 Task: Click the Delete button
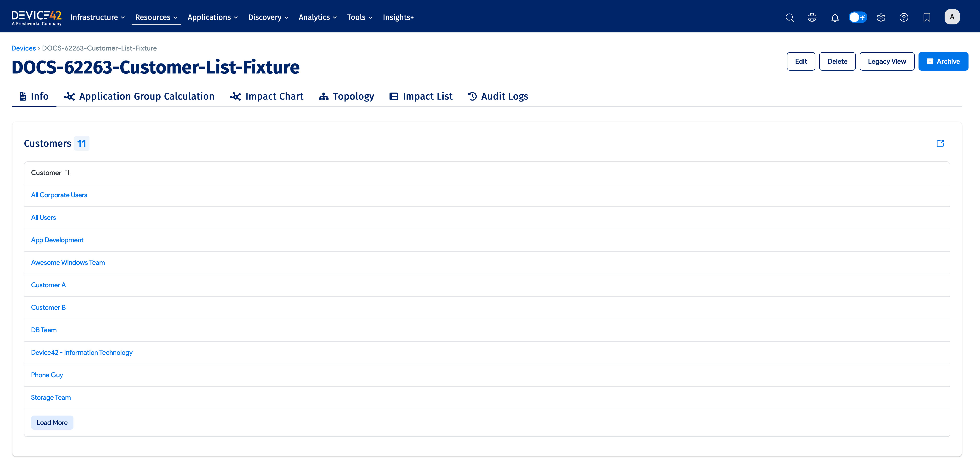[x=837, y=61]
